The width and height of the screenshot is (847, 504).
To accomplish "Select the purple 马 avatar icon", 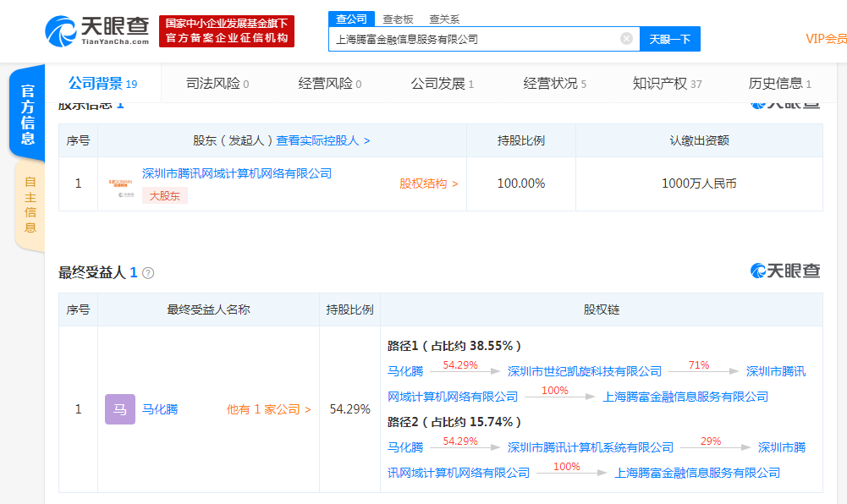I will pyautogui.click(x=120, y=409).
